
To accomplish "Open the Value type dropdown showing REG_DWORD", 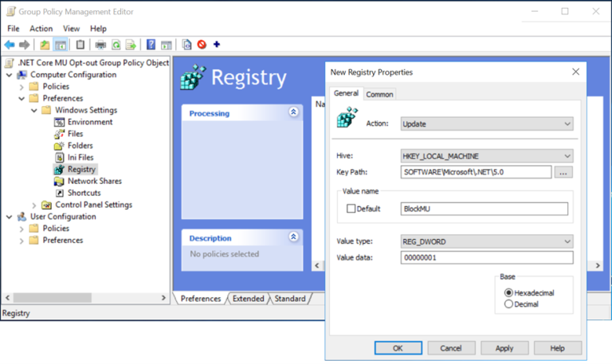I will pyautogui.click(x=487, y=241).
